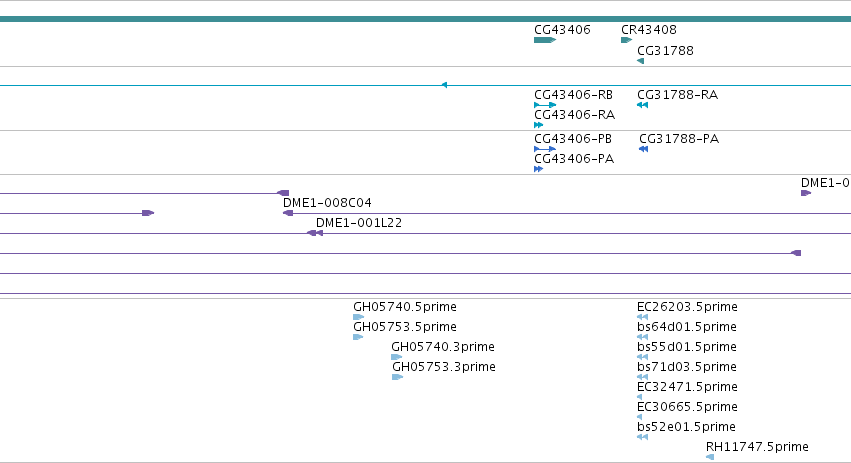Click the CR43408 gene arrow glyph

point(626,40)
